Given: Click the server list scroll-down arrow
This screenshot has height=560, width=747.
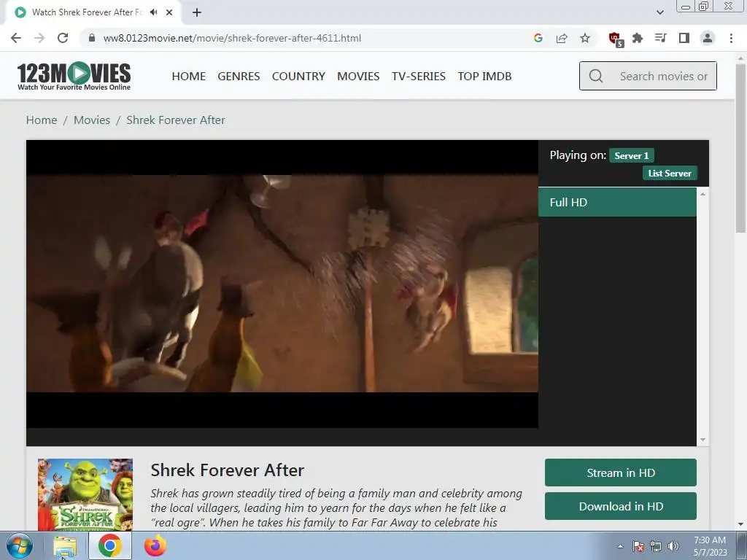Looking at the screenshot, I should coord(703,440).
